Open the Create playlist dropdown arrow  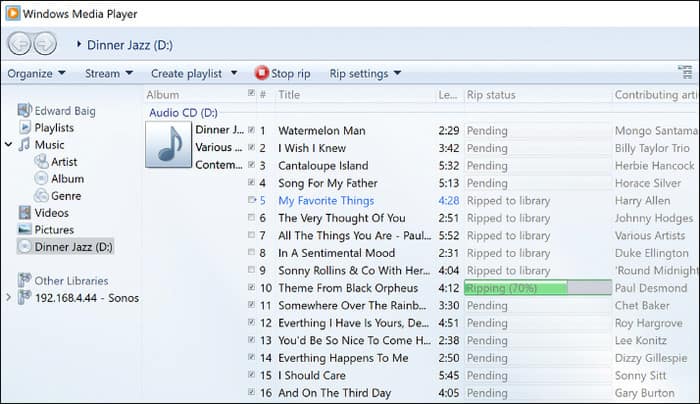pyautogui.click(x=234, y=73)
